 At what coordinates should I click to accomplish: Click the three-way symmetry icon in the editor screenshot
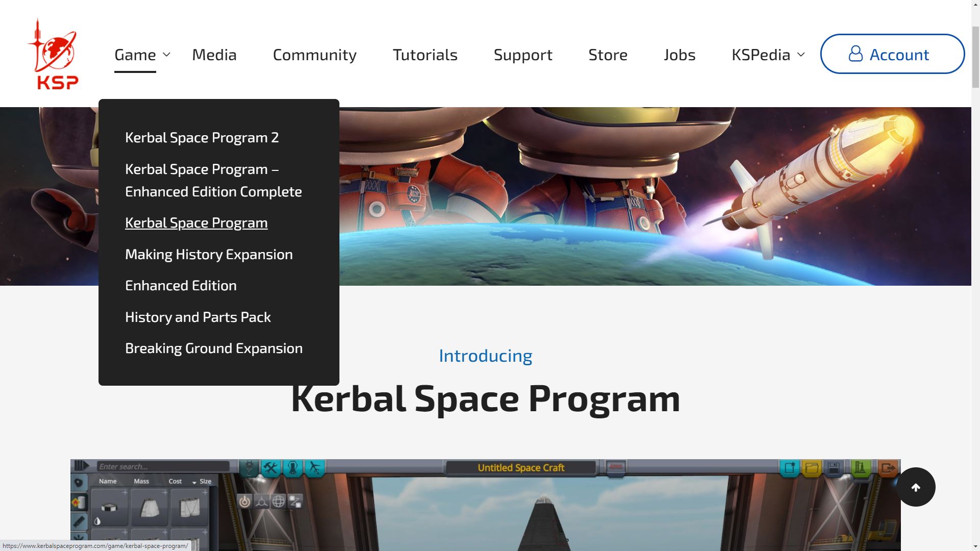262,502
